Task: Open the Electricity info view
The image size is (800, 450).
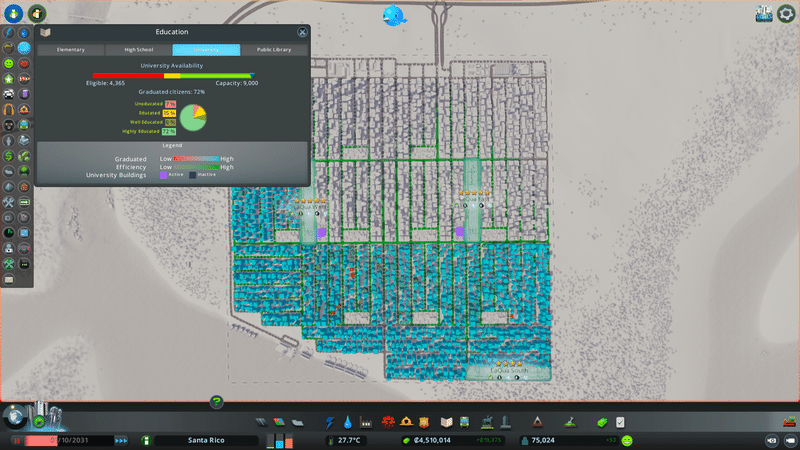Action: pyautogui.click(x=9, y=33)
